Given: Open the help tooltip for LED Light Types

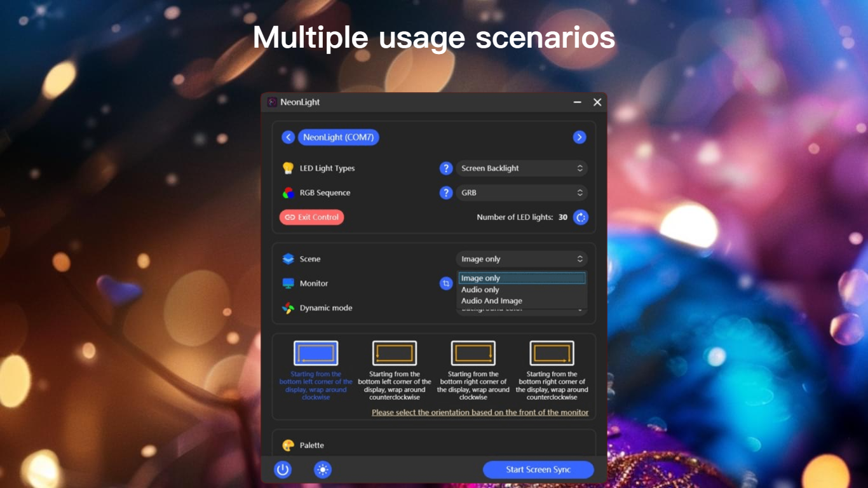Looking at the screenshot, I should coord(445,168).
